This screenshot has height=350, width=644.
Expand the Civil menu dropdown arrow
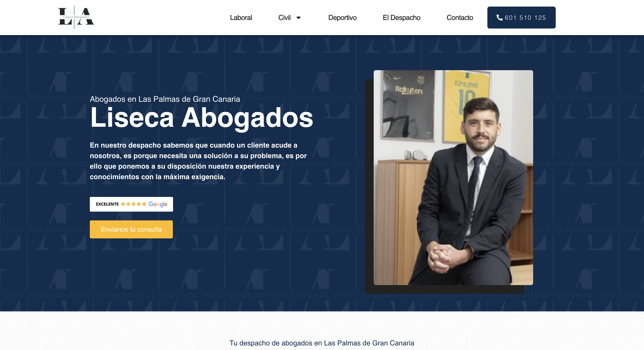click(299, 18)
